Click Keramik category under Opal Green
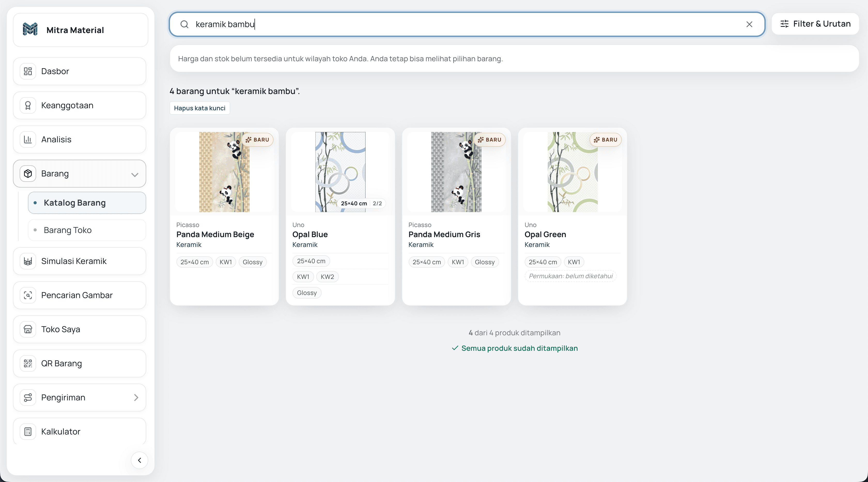This screenshot has width=868, height=482. click(537, 245)
